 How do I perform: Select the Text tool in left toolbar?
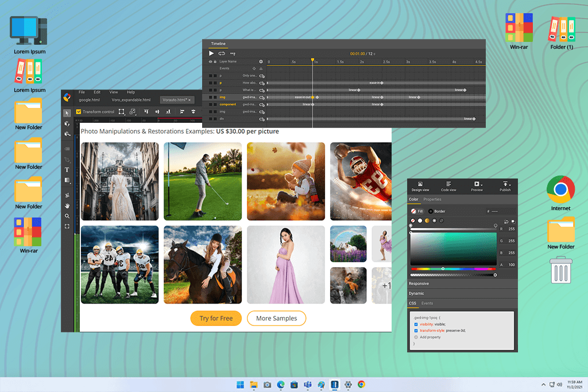click(x=67, y=170)
